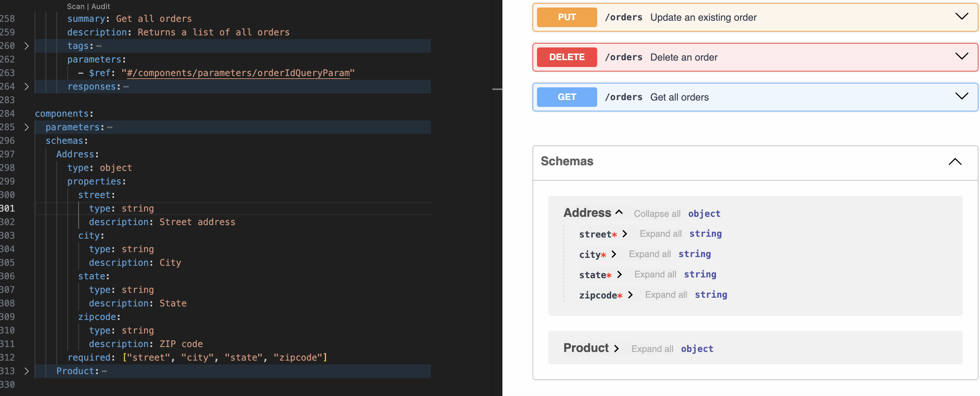Open the orderIdQueryParam $ref link

point(238,73)
